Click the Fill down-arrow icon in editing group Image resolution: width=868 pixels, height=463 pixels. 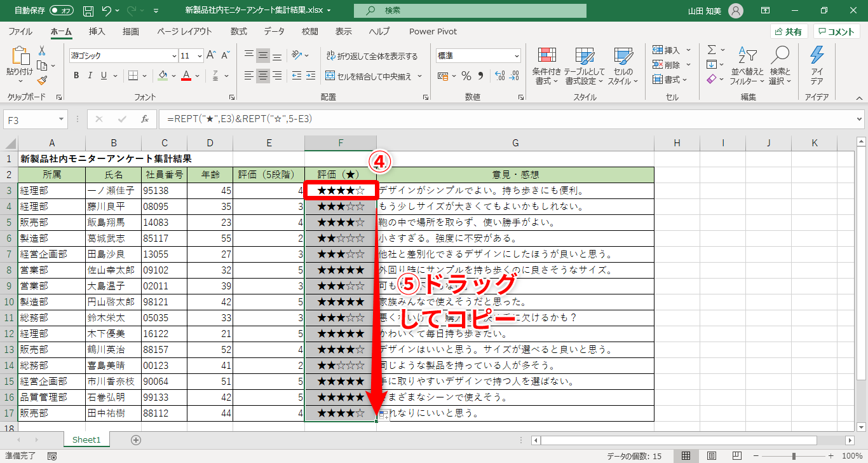(712, 64)
